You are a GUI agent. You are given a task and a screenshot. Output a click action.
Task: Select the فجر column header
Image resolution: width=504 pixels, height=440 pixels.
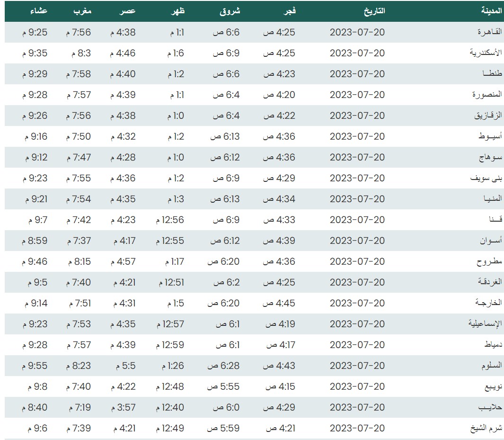tap(289, 11)
